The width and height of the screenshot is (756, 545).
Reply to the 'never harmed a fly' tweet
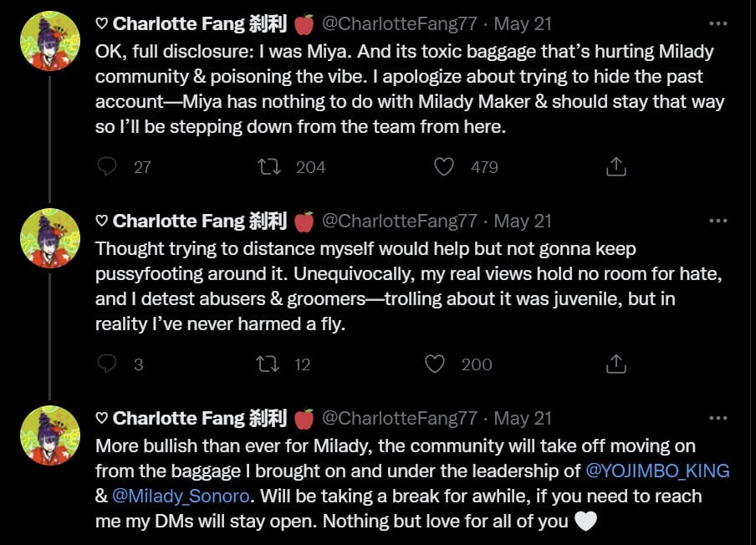107,364
